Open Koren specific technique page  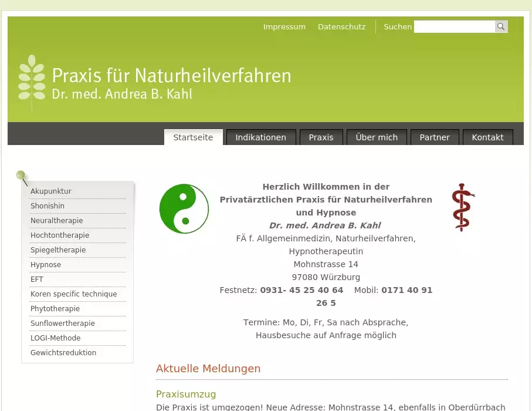click(x=74, y=294)
